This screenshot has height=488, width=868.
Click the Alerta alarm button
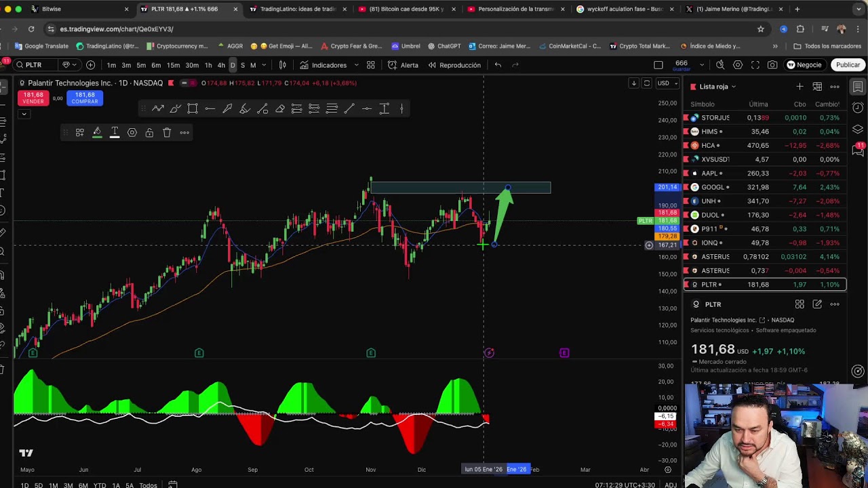point(403,65)
